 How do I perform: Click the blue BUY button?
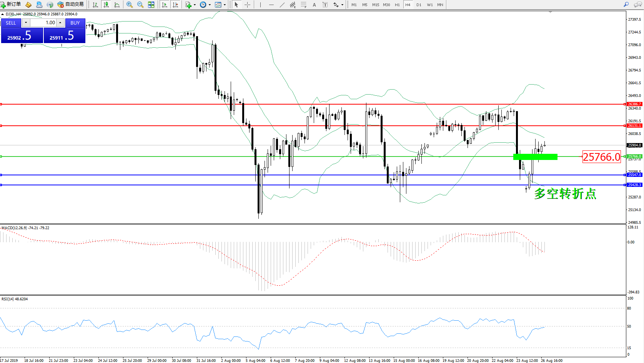(x=75, y=23)
